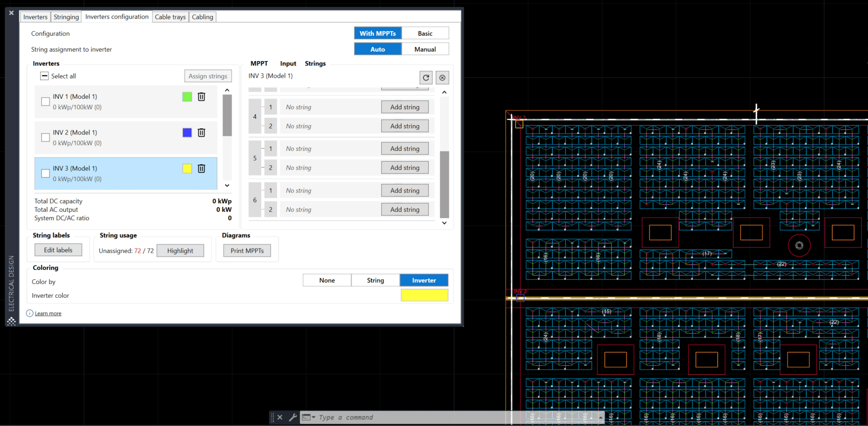Color by Inverter
The width and height of the screenshot is (868, 426).
click(424, 280)
